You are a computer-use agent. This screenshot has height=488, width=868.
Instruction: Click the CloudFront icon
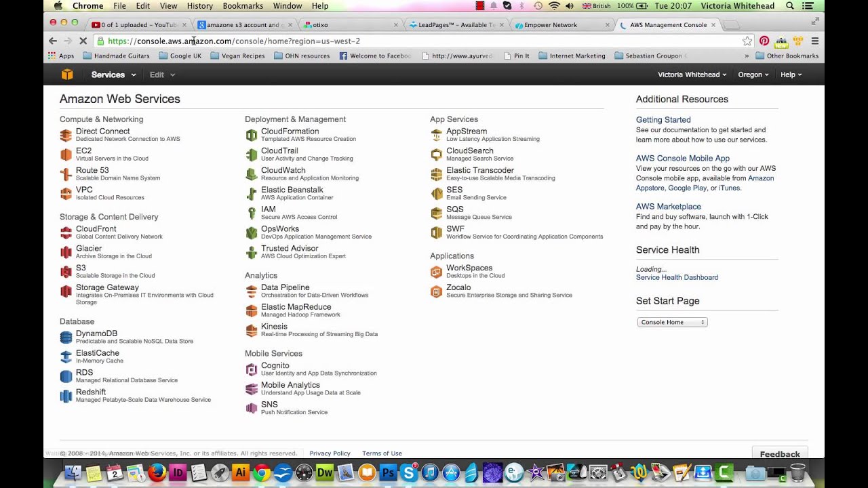(66, 232)
